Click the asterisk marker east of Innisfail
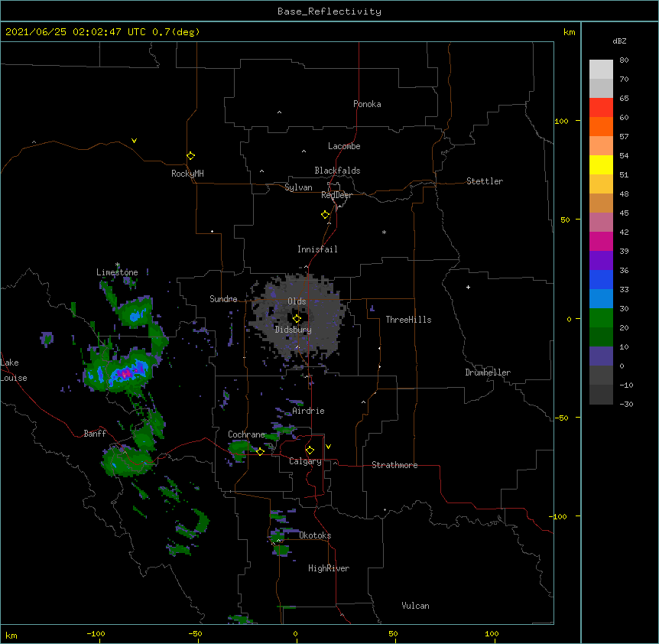The width and height of the screenshot is (659, 644). [x=384, y=232]
